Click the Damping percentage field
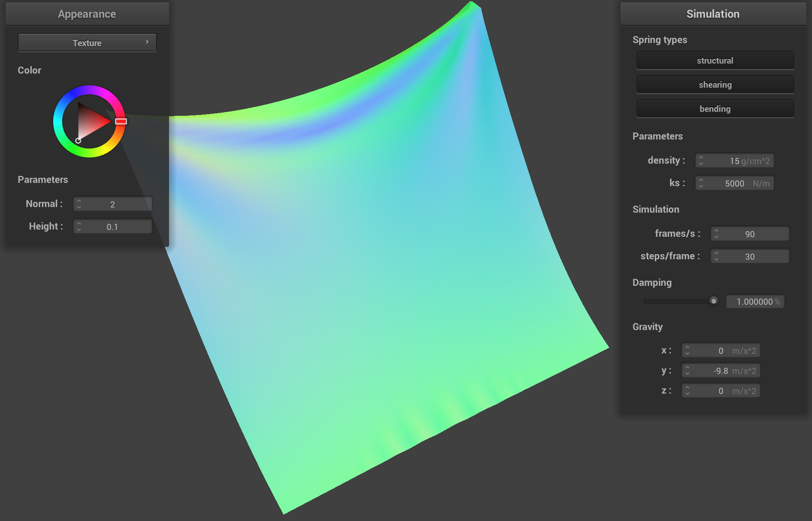The height and width of the screenshot is (521, 812). pyautogui.click(x=755, y=302)
